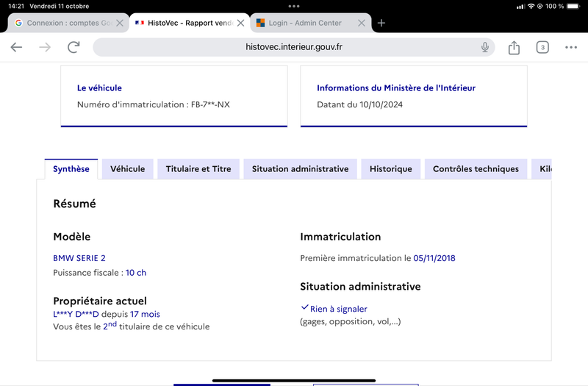
Task: Open the Historique tab
Action: [391, 169]
